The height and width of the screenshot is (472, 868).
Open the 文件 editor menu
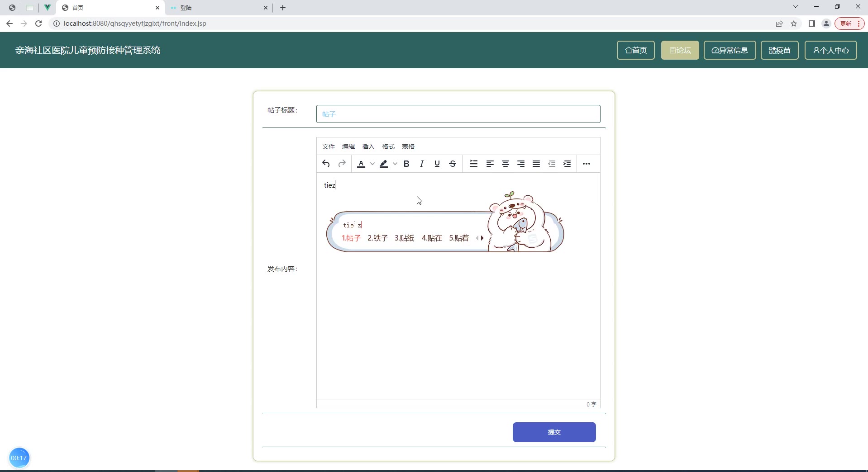[x=329, y=146]
